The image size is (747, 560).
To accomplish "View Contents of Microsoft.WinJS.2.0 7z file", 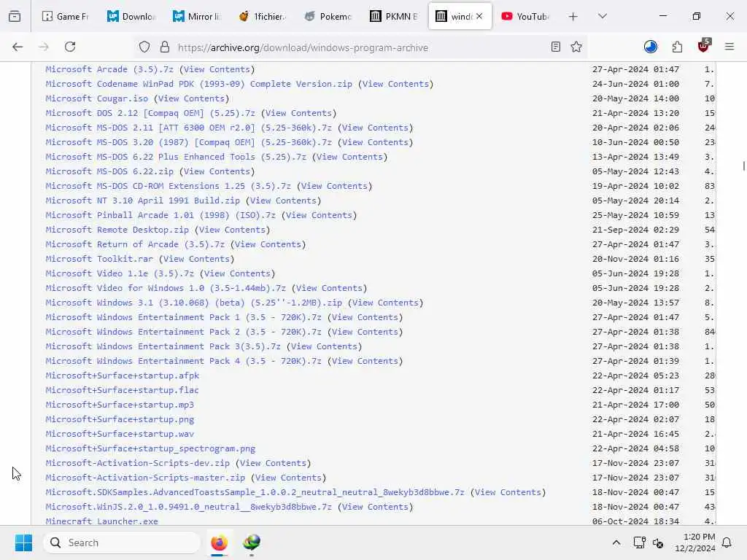I will 375,507.
